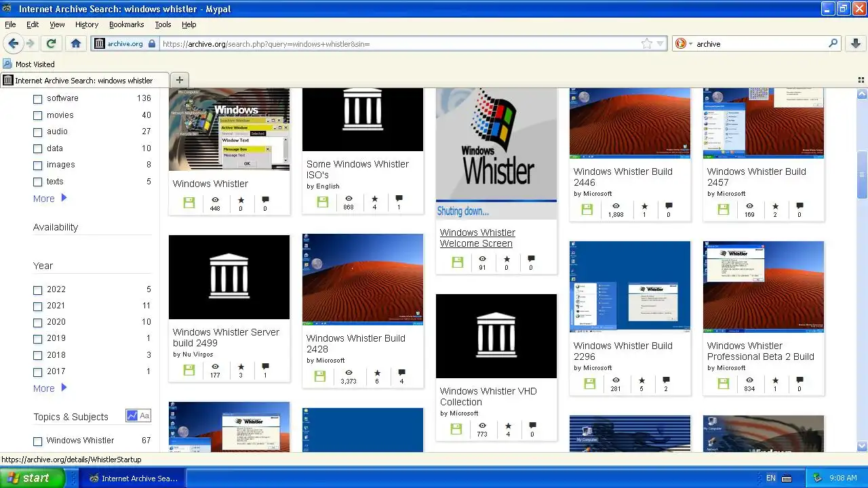Open the Edit menu
The width and height of the screenshot is (868, 488).
[33, 24]
